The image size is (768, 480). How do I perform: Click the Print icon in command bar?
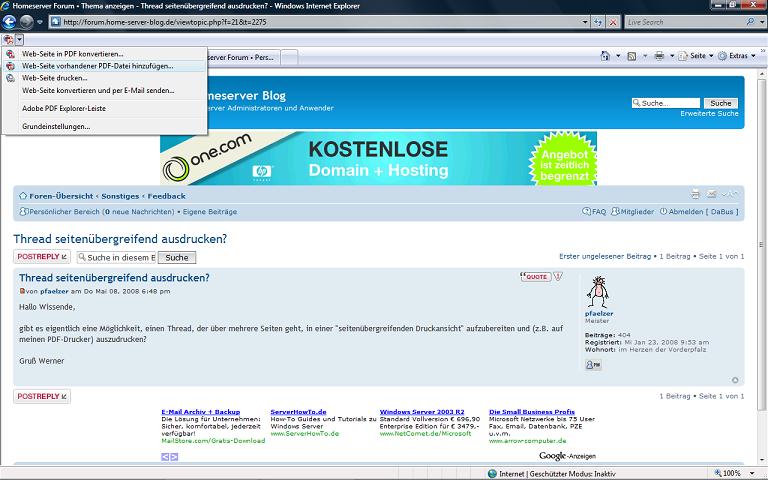[x=659, y=56]
